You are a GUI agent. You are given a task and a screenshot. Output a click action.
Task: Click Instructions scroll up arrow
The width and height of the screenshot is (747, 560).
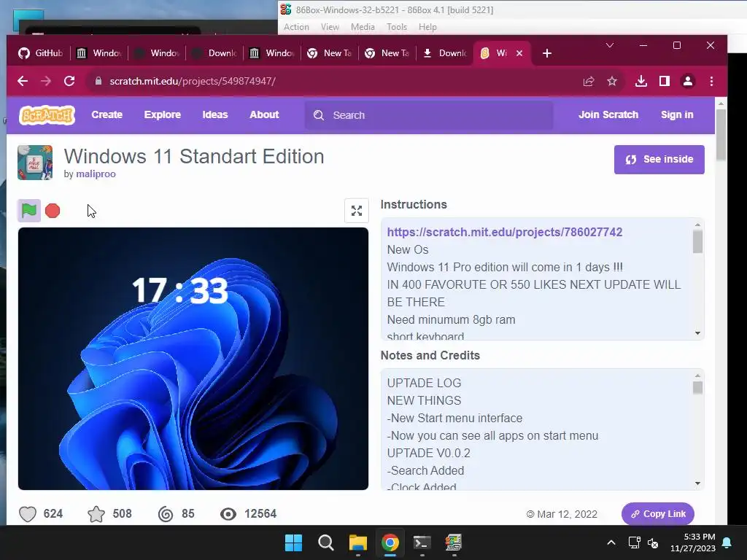(x=697, y=225)
